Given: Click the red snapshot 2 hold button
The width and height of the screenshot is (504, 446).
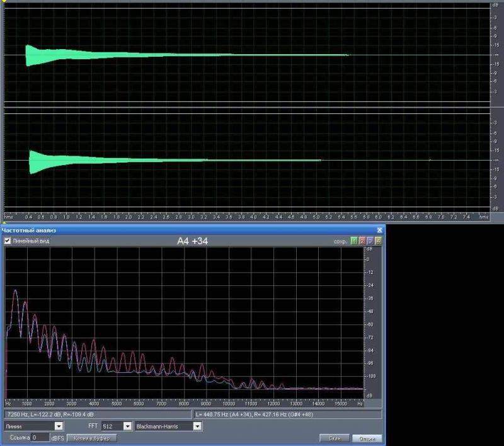Looking at the screenshot, I should tap(362, 241).
